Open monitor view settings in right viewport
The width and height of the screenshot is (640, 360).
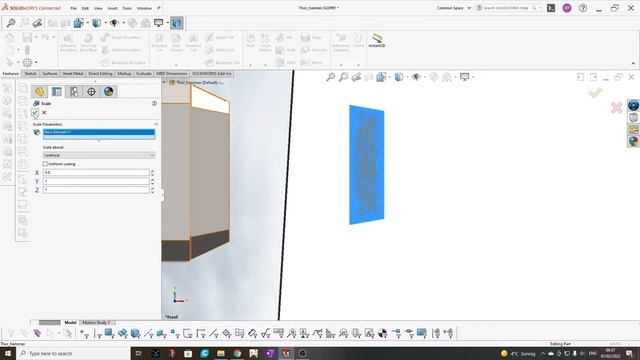[464, 77]
